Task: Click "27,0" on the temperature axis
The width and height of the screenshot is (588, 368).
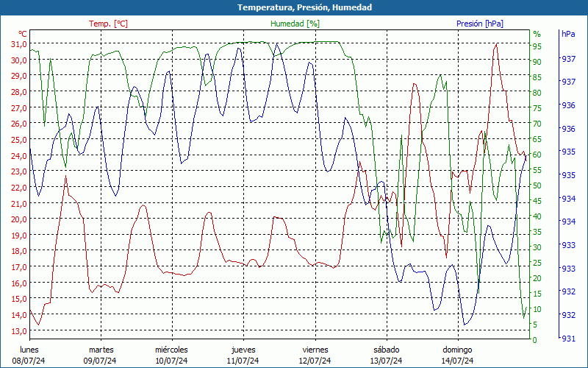Action: tap(19, 108)
